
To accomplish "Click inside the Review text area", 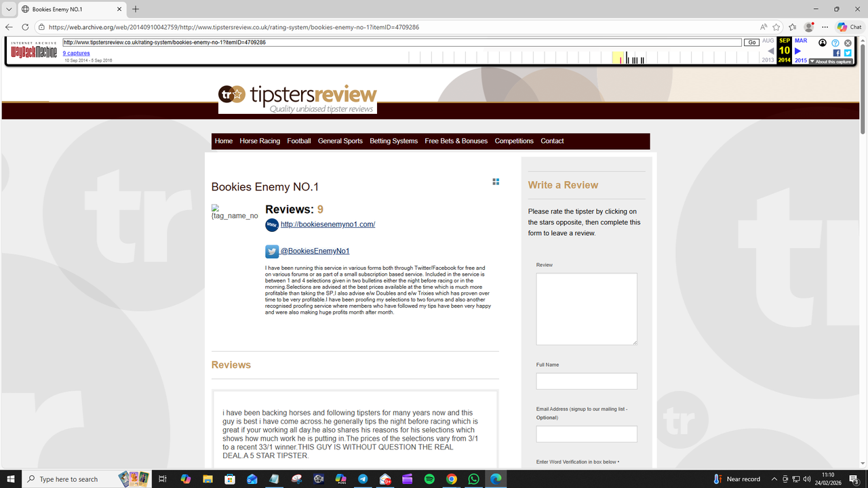I will tap(586, 308).
